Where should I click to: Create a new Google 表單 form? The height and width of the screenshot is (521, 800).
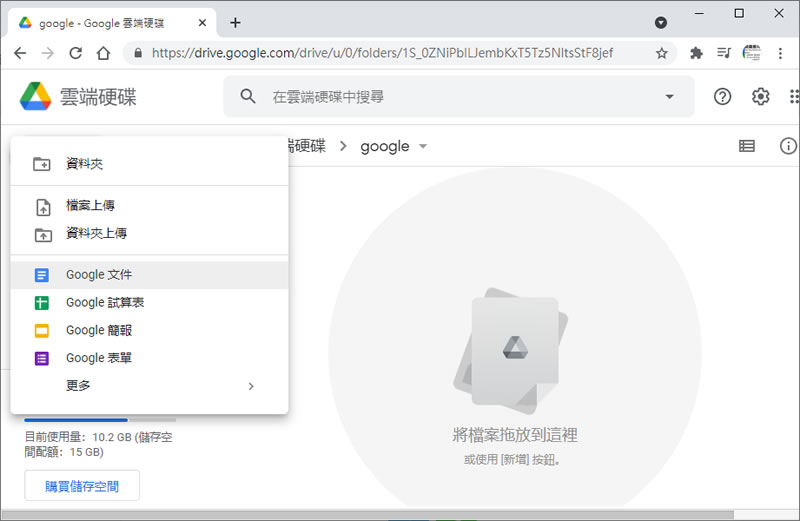point(149,358)
